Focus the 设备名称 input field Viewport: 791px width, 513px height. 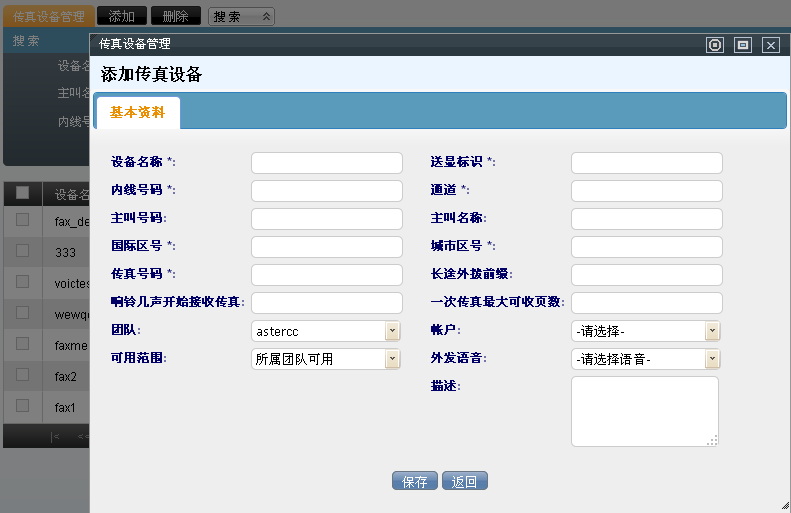coord(326,163)
